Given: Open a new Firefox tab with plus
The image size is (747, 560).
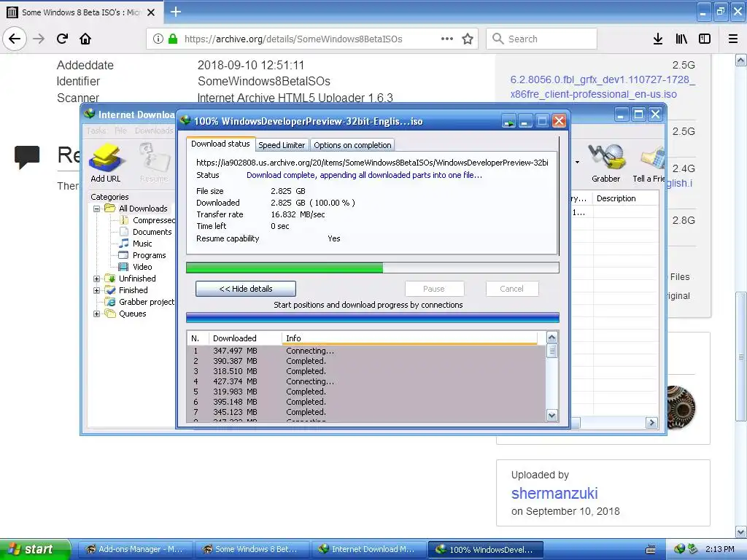Looking at the screenshot, I should [x=175, y=12].
